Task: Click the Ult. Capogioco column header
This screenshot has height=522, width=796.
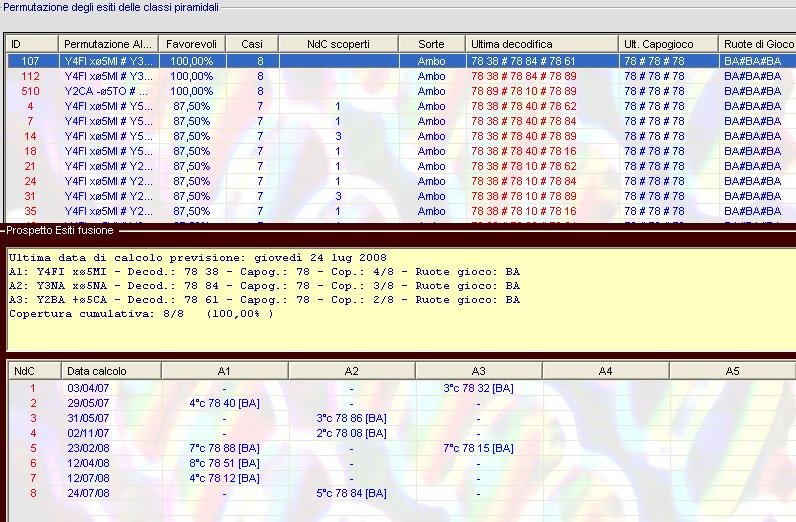Action: point(668,44)
